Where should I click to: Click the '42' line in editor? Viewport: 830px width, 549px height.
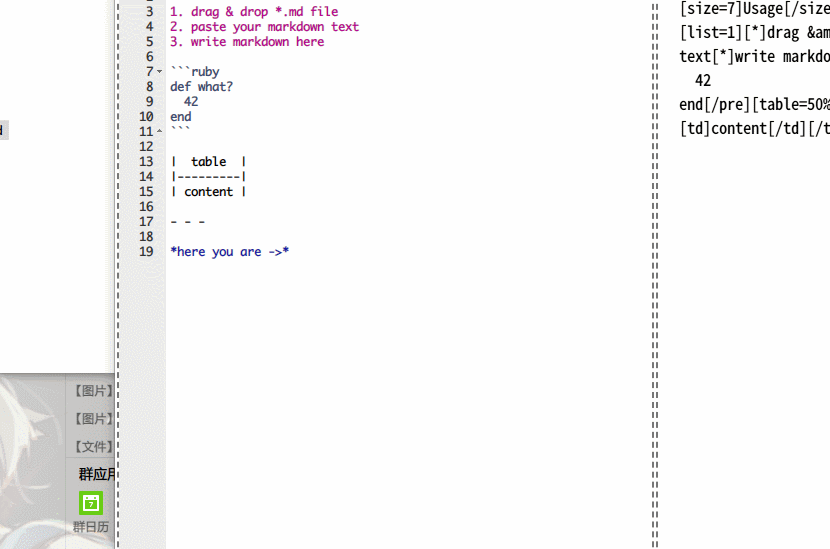pos(191,102)
